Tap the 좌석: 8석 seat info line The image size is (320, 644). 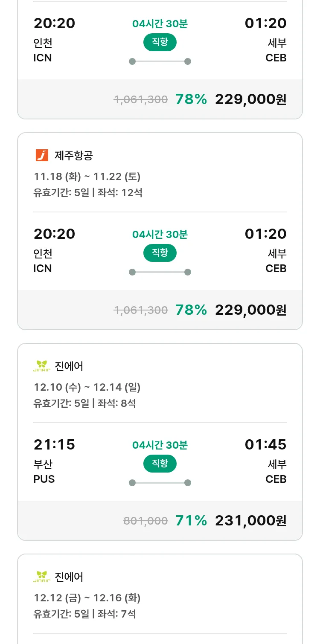[84, 403]
